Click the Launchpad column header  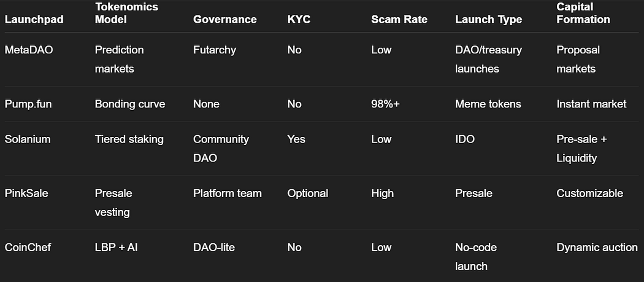[34, 19]
